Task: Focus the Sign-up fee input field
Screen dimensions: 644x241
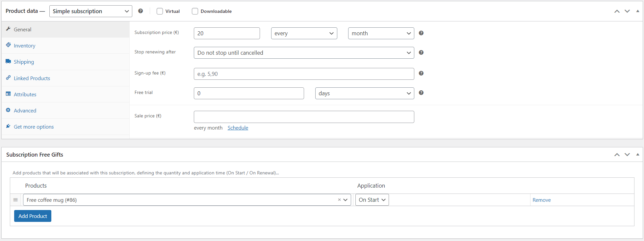Action: pos(303,74)
